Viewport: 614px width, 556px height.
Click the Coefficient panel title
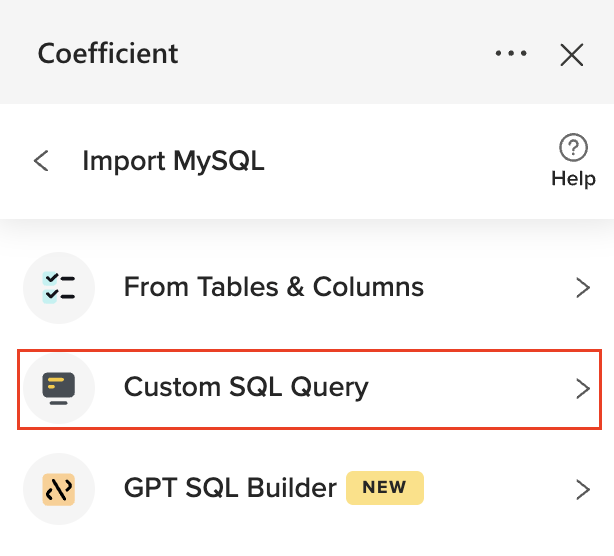pos(108,53)
